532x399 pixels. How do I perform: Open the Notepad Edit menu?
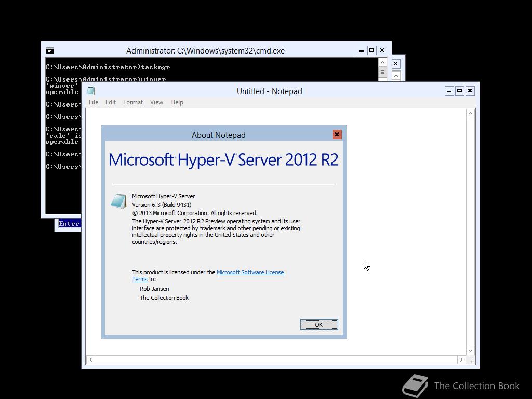click(111, 102)
